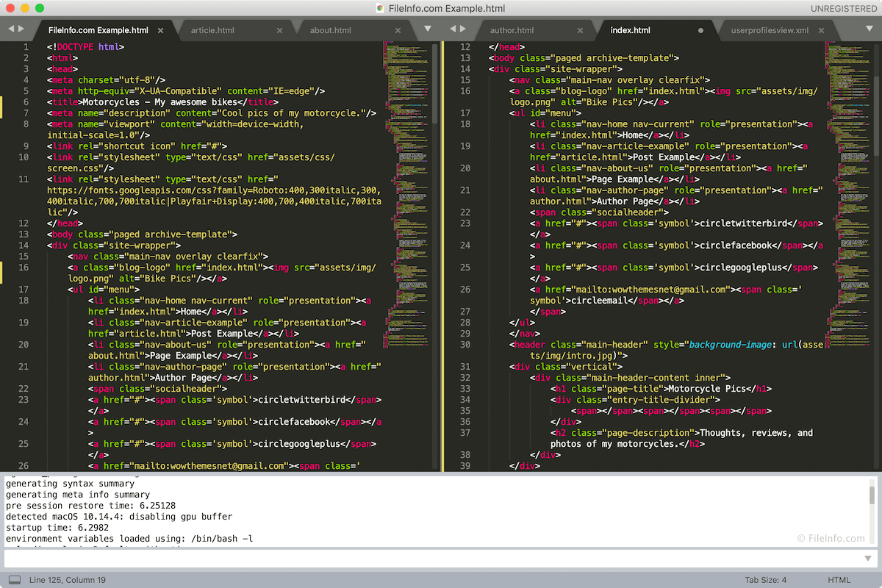Viewport: 882px width, 588px height.
Task: Go to next tab in left pane
Action: [21, 29]
